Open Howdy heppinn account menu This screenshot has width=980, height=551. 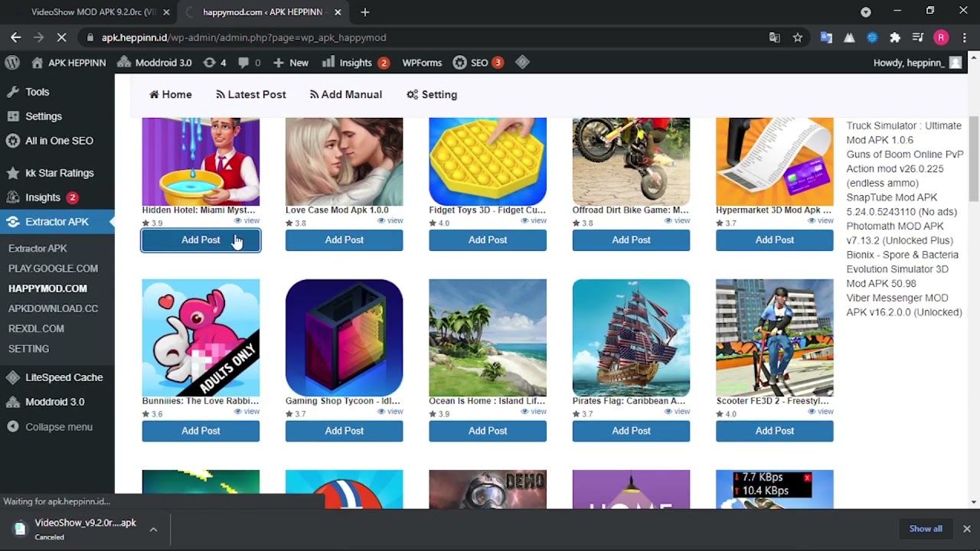pos(917,63)
